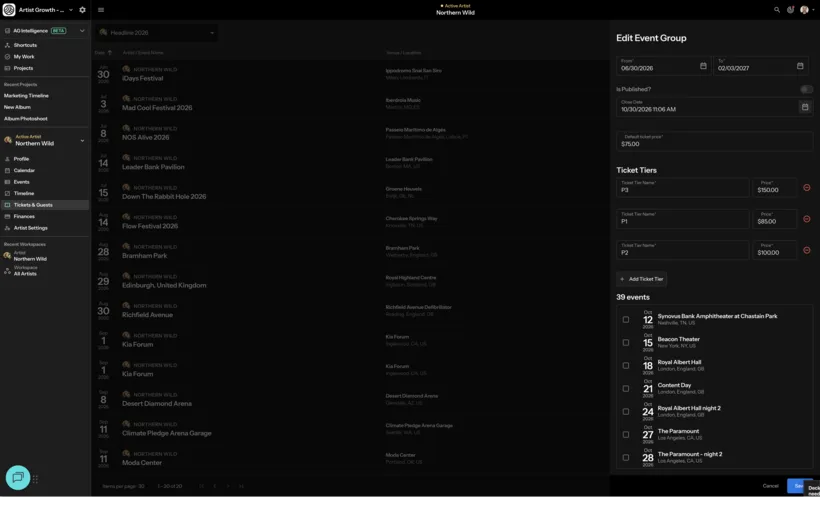Image resolution: width=820 pixels, height=513 pixels.
Task: Select the Mad Cool Festival 2026 row
Action: pyautogui.click(x=349, y=104)
